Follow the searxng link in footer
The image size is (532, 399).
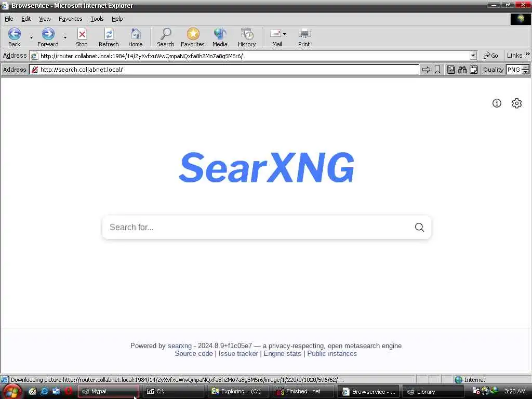click(x=179, y=345)
